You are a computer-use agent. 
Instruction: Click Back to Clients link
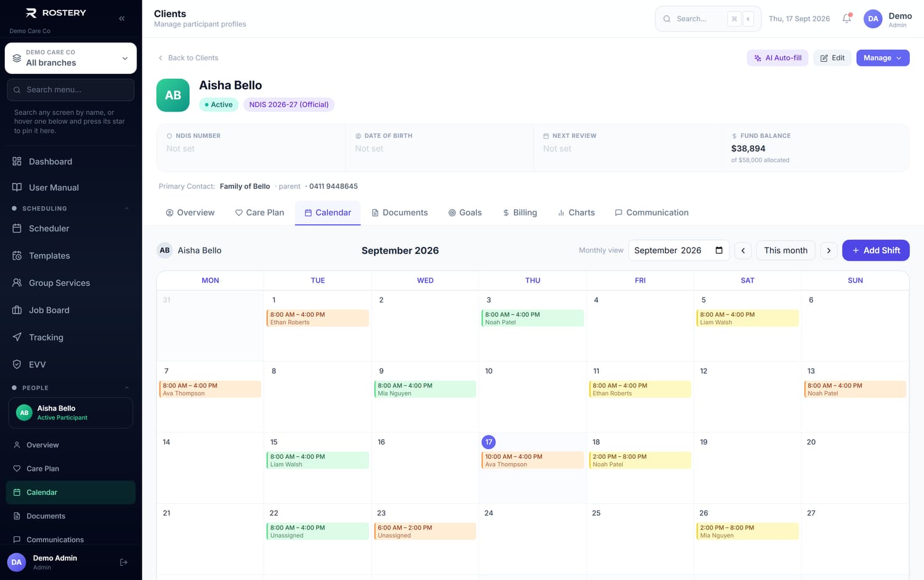click(188, 58)
